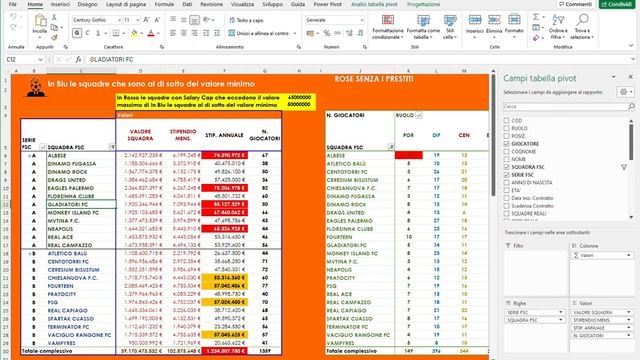Open the File menu

(13, 4)
